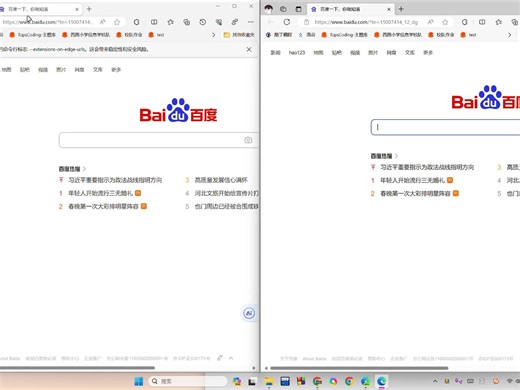
Task: Open Microsoft Edge icon at taskbar end
Action: (x=381, y=381)
